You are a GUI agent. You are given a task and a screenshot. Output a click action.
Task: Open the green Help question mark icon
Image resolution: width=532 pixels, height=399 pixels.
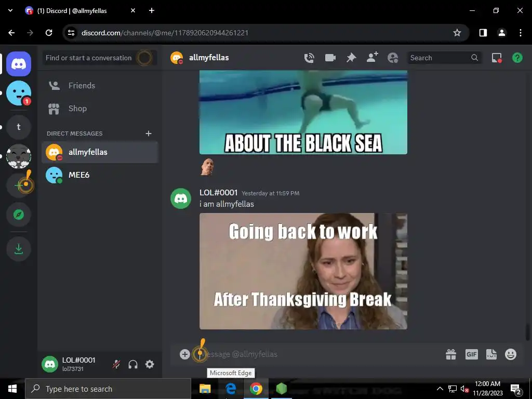pos(517,58)
